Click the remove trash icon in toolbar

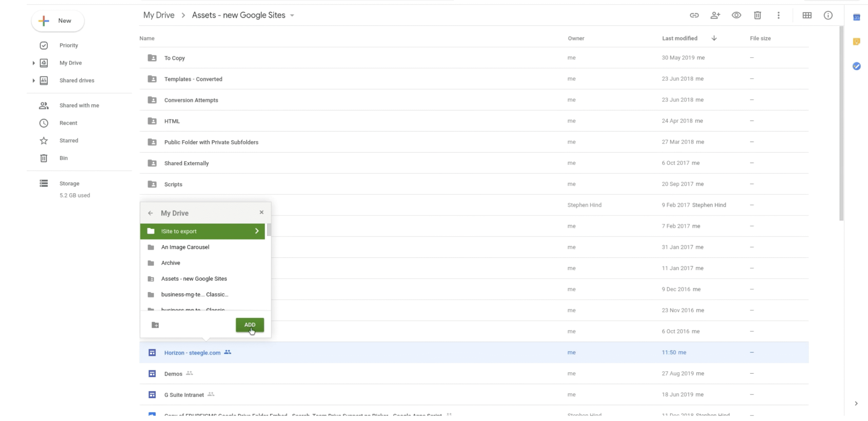[757, 15]
